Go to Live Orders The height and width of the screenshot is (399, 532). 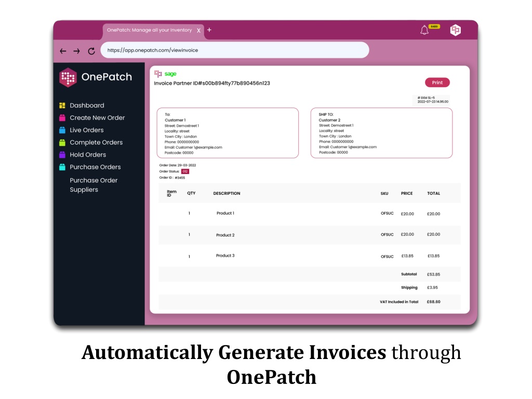tap(87, 130)
